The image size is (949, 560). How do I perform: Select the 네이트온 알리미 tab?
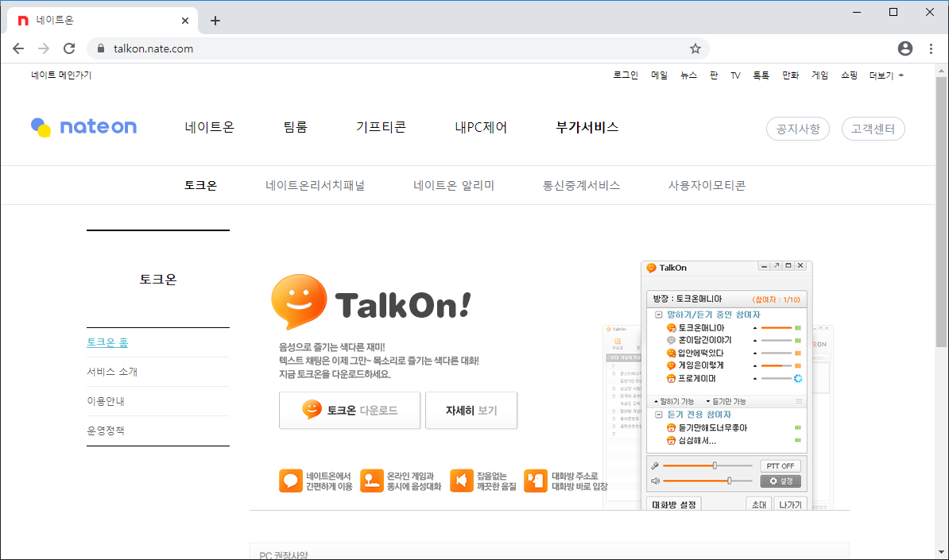[454, 185]
